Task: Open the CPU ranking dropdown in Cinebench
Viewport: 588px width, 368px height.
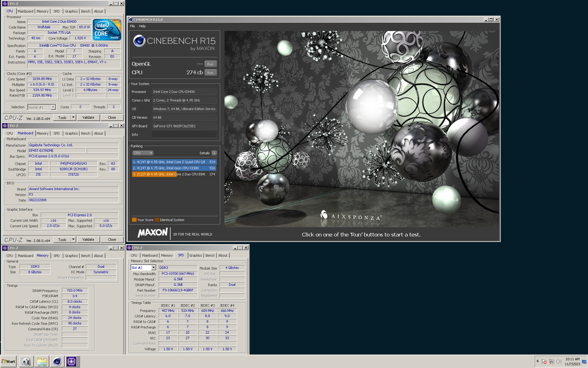Action: 143,153
